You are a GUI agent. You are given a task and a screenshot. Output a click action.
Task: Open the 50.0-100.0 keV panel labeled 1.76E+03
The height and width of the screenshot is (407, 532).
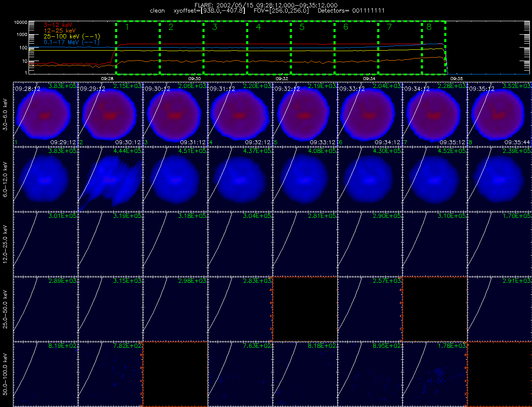(x=435, y=374)
